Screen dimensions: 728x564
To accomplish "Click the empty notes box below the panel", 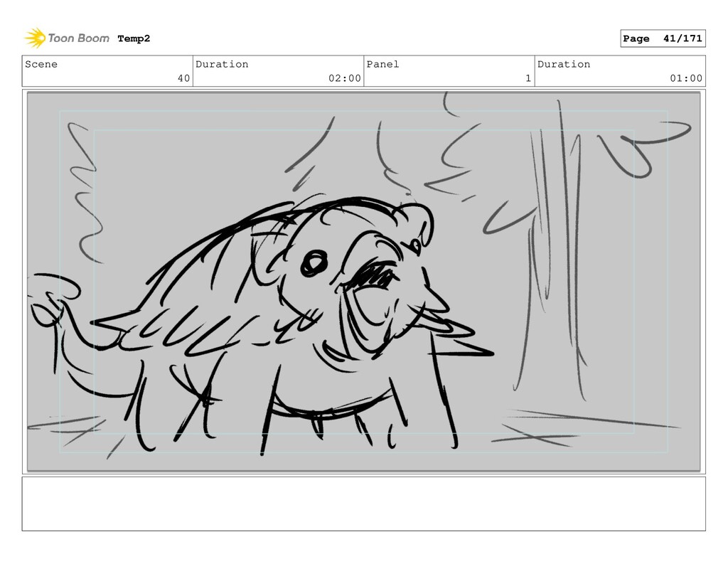I will click(x=363, y=504).
